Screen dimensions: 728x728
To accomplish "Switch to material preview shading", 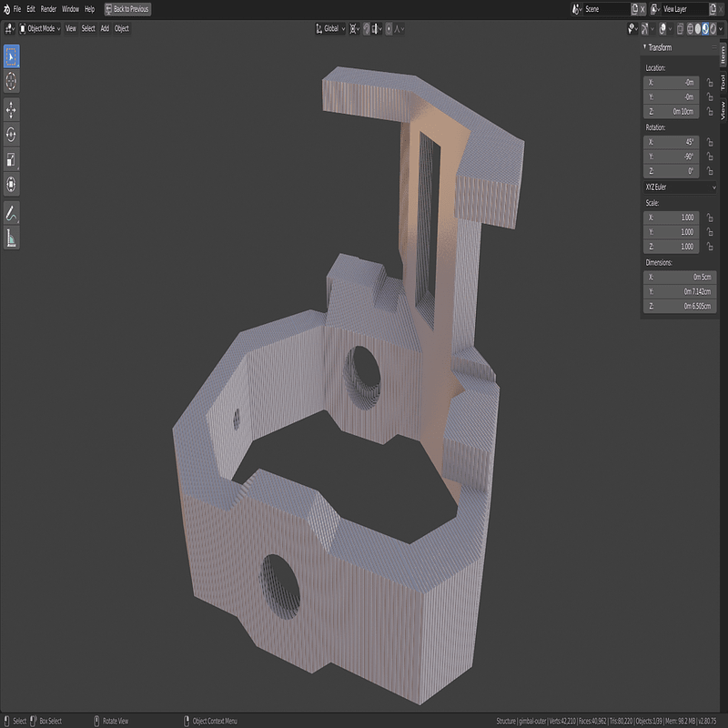I will (x=705, y=29).
